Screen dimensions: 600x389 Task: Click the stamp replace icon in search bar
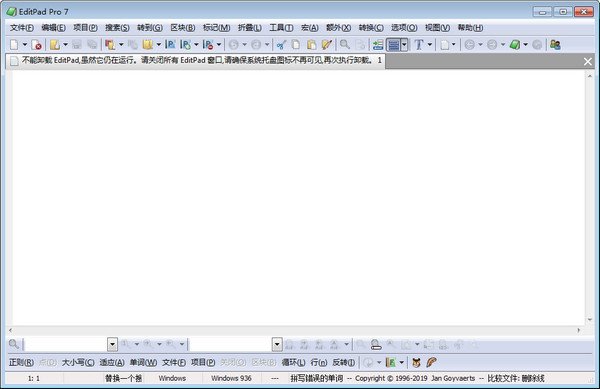point(376,345)
